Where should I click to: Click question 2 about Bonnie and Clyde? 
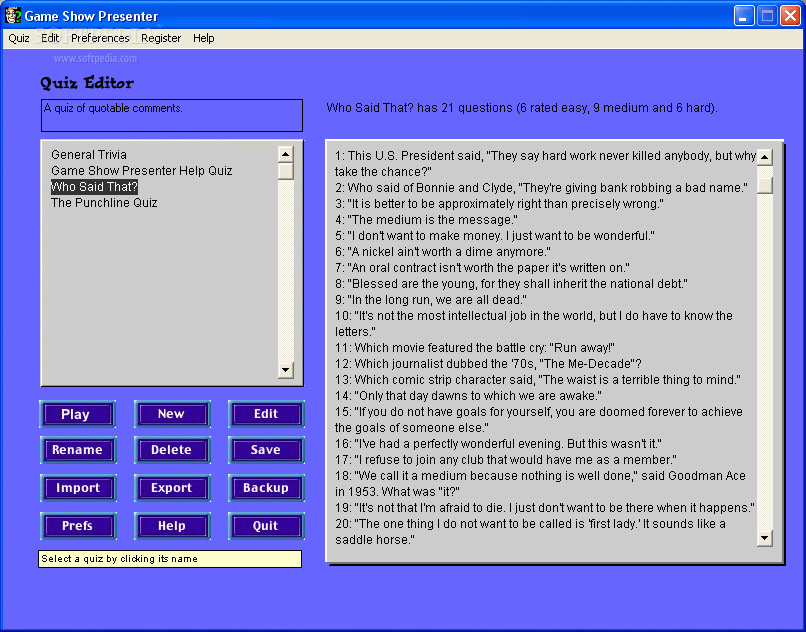[541, 188]
